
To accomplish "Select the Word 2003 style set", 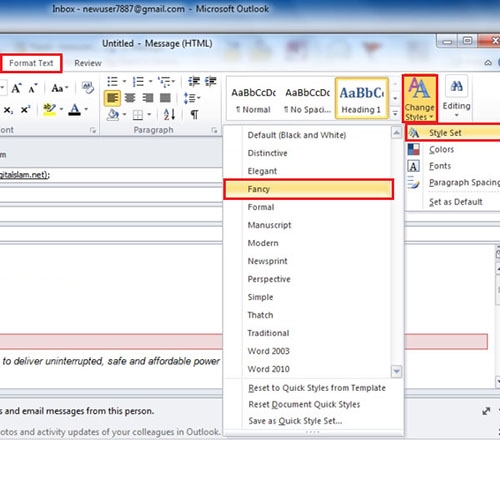I will tap(307, 351).
